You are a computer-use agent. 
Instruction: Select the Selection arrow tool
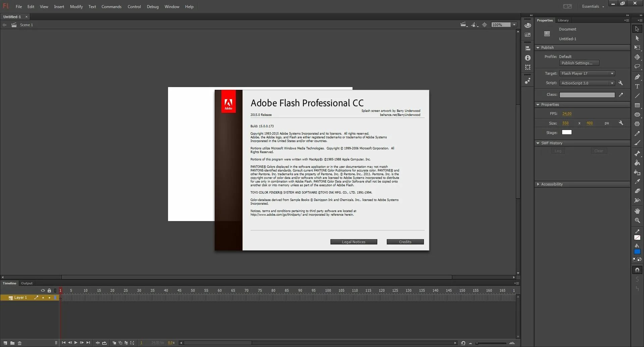point(637,29)
